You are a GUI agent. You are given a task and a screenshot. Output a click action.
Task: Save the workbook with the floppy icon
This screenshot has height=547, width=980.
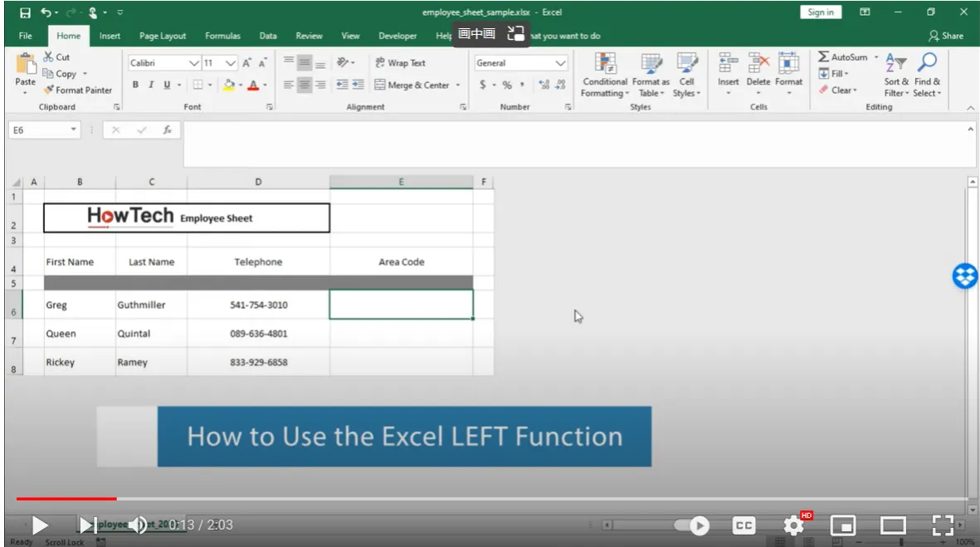coord(25,12)
